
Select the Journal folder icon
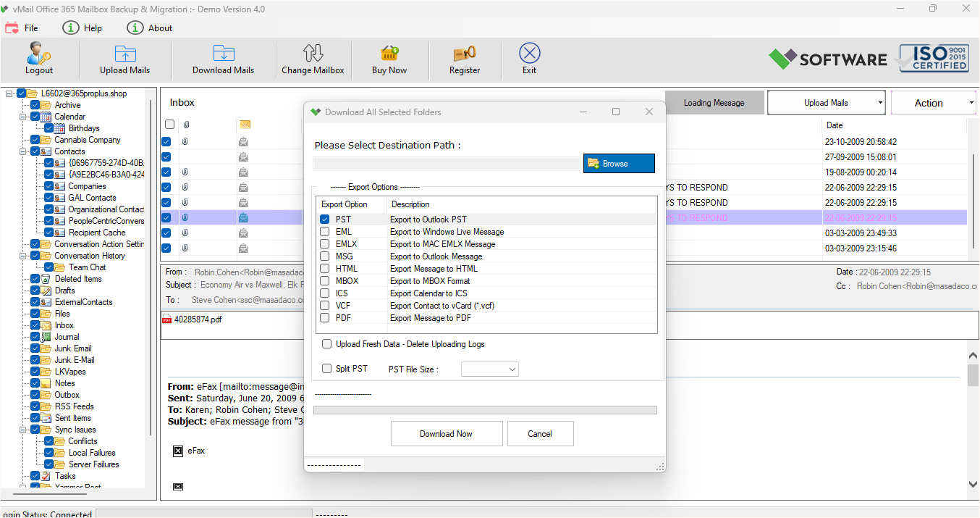tap(46, 337)
